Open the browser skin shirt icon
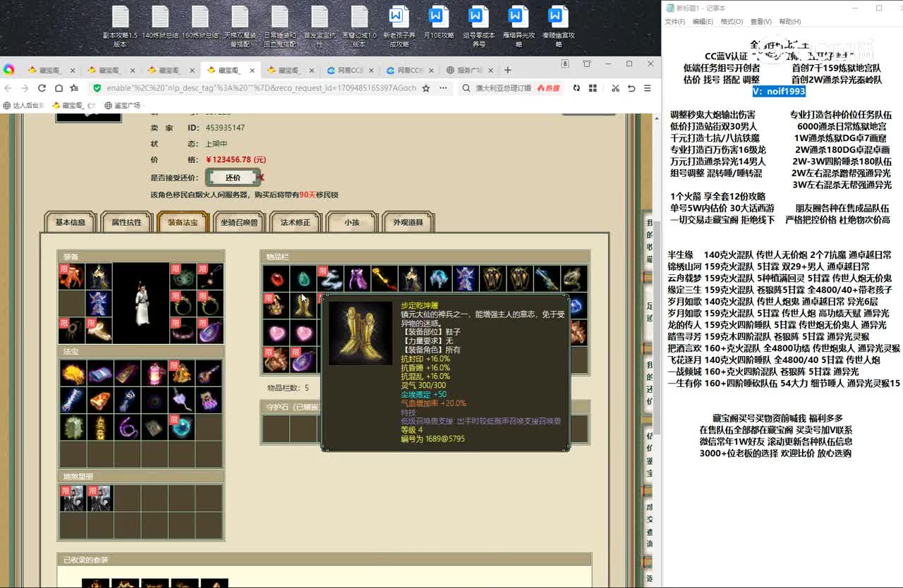903x588 pixels. 587,64
